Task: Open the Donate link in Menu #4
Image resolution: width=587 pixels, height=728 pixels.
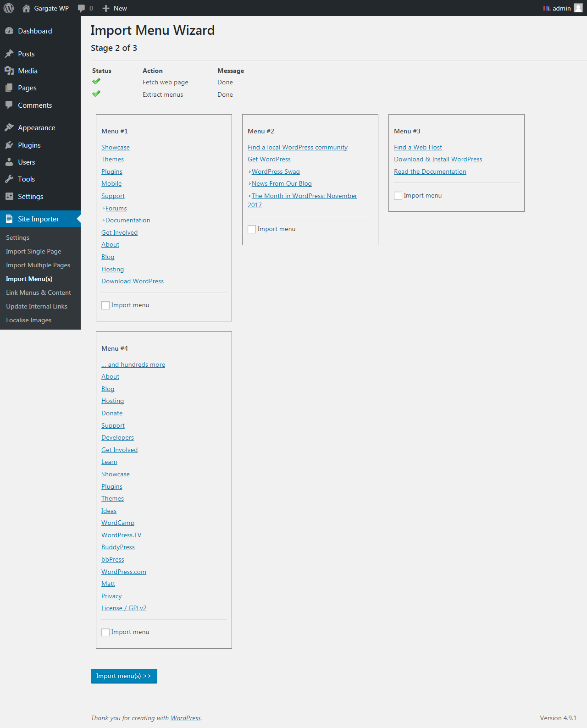Action: pyautogui.click(x=112, y=413)
